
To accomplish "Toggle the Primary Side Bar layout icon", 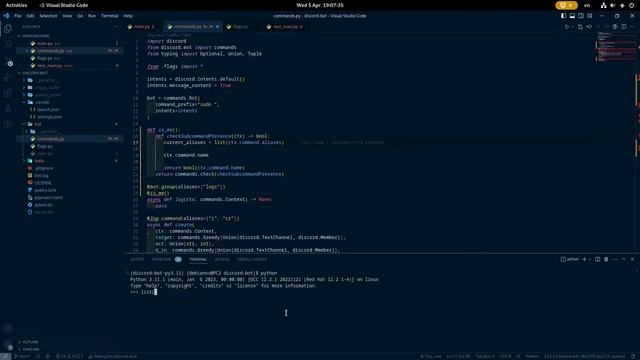I will click(564, 16).
